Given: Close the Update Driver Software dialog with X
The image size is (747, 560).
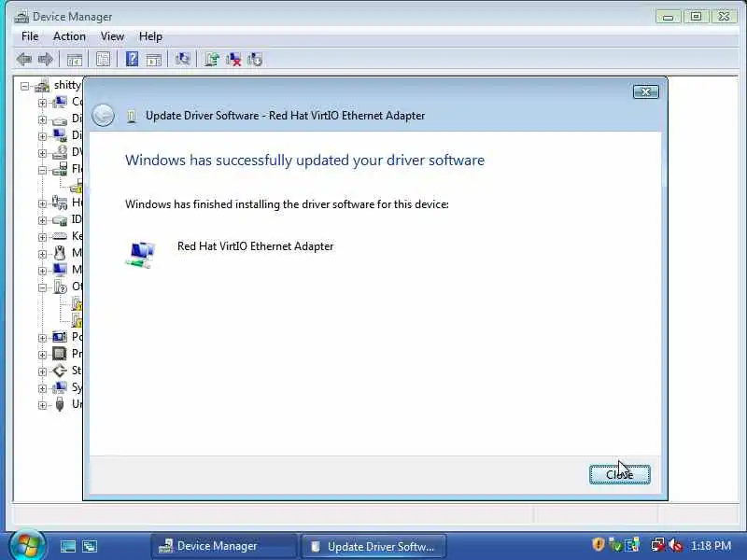Looking at the screenshot, I should [646, 91].
